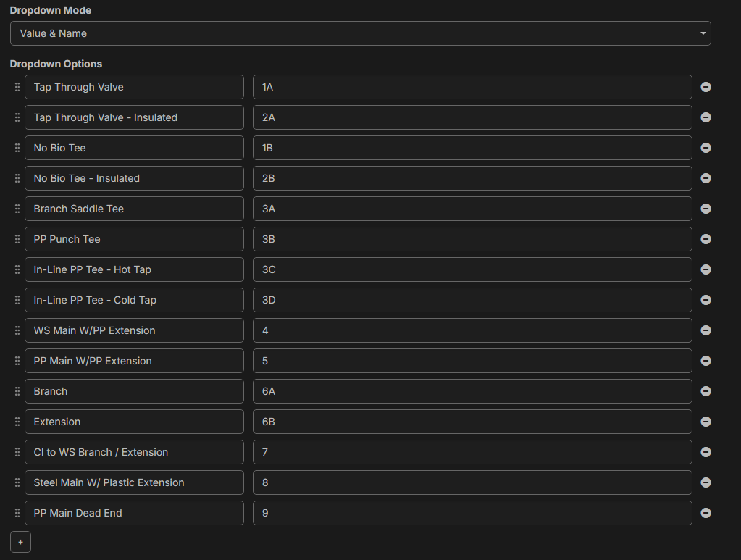Delete the PP Main Dead End option

[706, 513]
